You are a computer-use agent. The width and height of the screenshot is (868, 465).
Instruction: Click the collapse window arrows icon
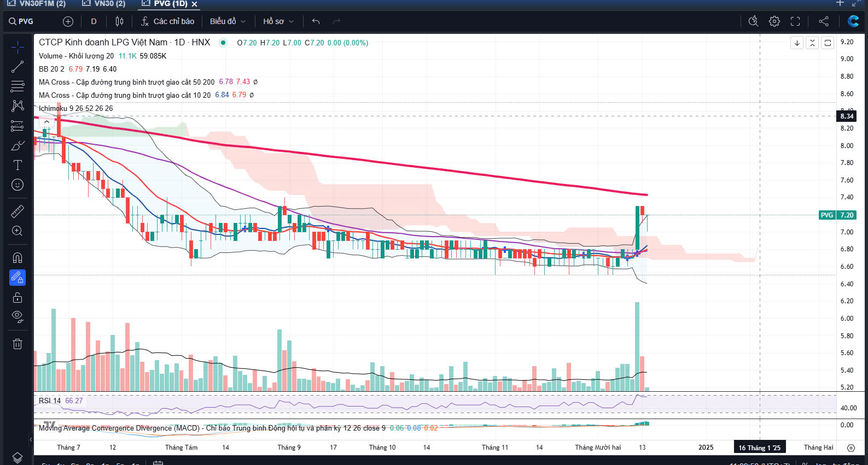856,3
